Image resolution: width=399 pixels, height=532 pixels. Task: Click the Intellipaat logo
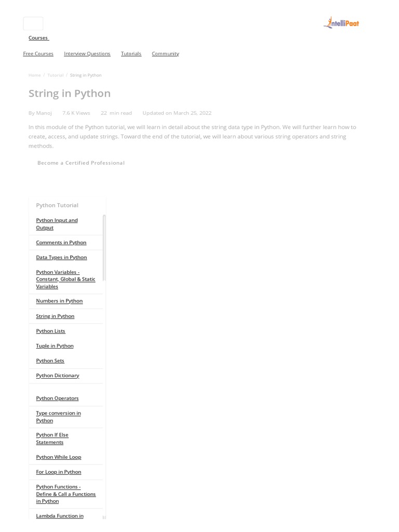[x=341, y=23]
